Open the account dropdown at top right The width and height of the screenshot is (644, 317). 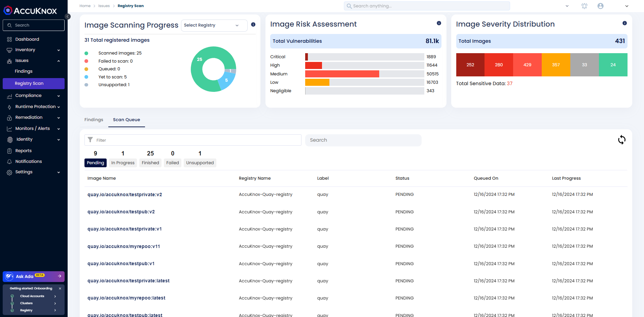pos(627,6)
